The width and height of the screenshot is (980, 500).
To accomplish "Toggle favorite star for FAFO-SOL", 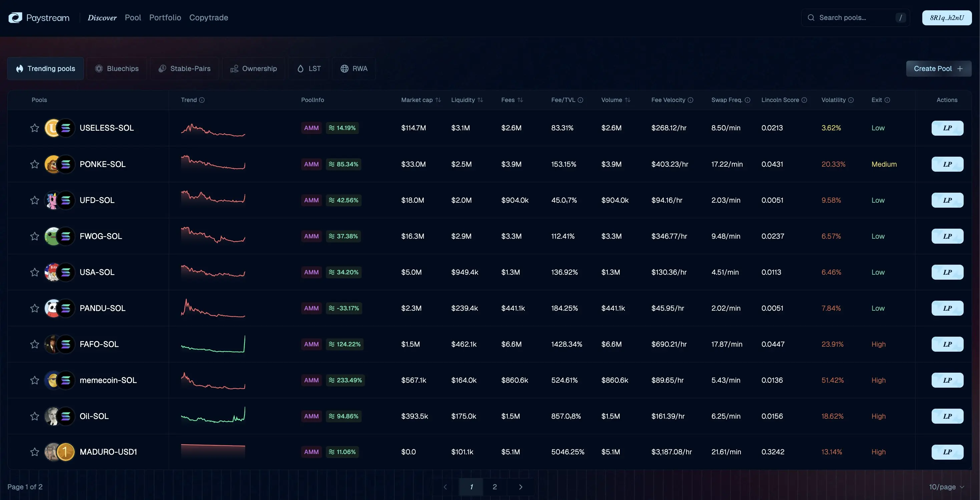I will [35, 344].
